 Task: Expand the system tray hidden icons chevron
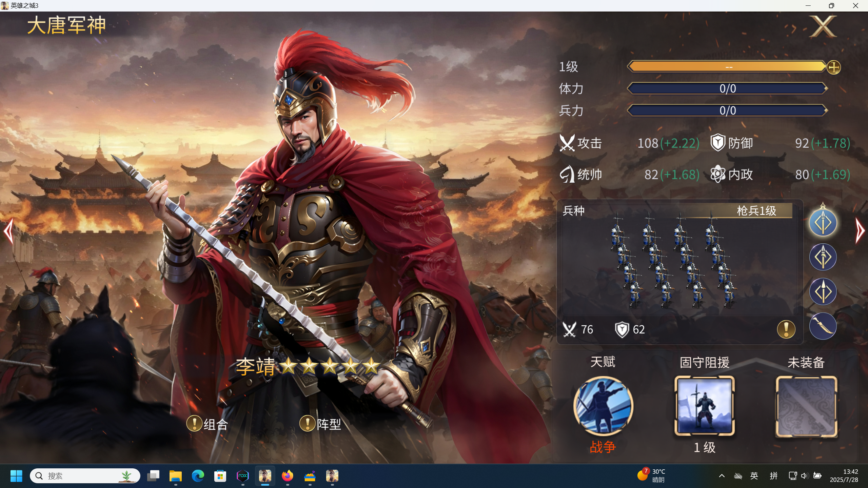(x=722, y=476)
